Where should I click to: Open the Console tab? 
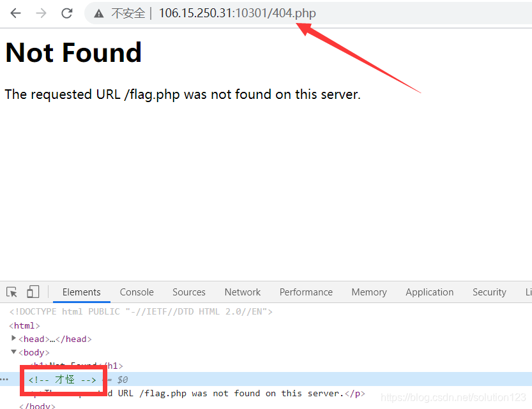tap(137, 292)
